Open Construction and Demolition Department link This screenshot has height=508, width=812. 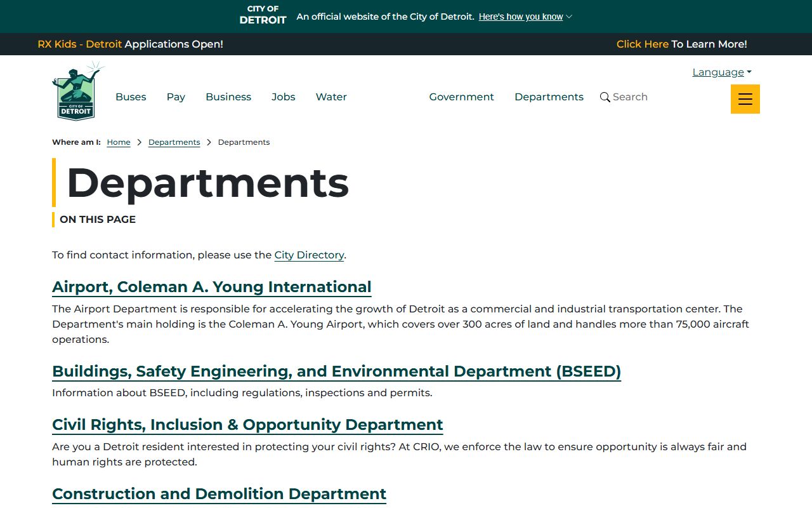[219, 494]
